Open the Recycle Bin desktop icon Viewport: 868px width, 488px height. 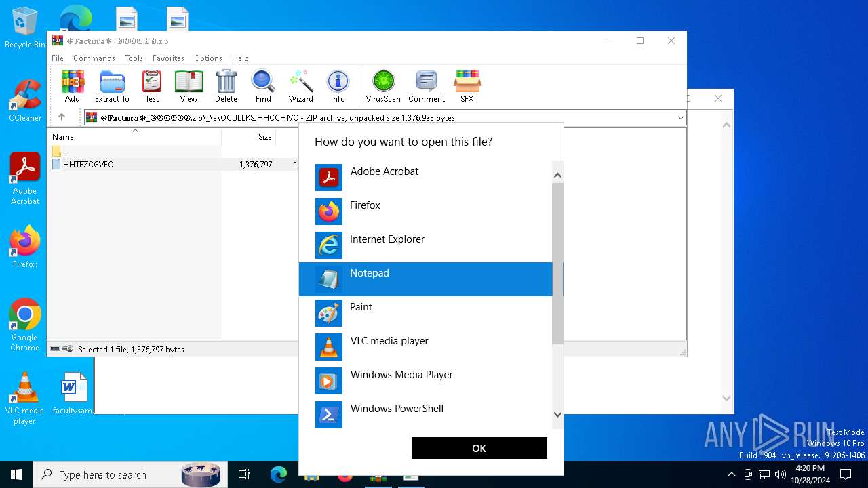click(25, 28)
